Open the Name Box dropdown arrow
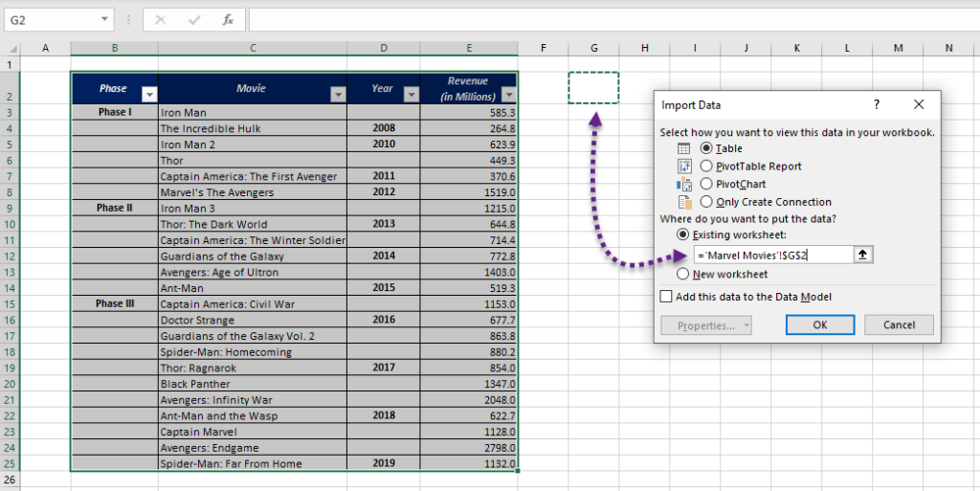Viewport: 980px width, 491px height. coord(104,20)
